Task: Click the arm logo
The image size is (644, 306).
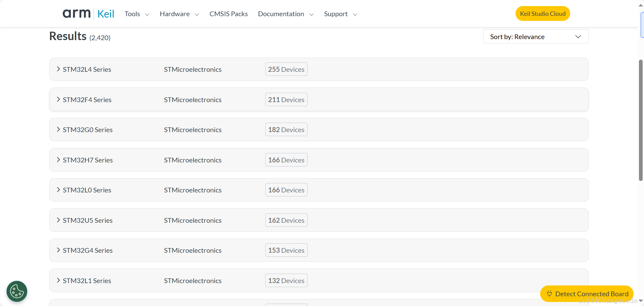Action: click(77, 13)
